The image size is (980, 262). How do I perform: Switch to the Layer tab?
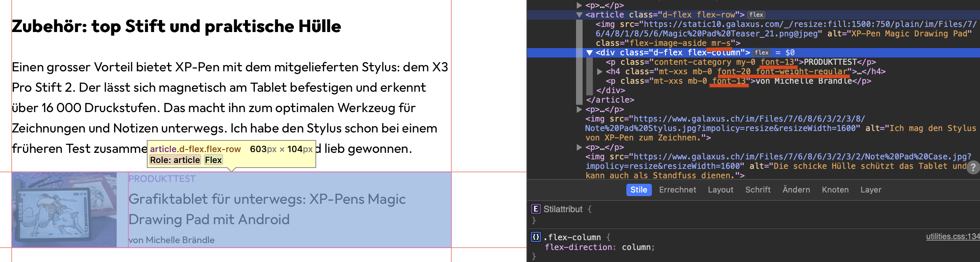871,190
